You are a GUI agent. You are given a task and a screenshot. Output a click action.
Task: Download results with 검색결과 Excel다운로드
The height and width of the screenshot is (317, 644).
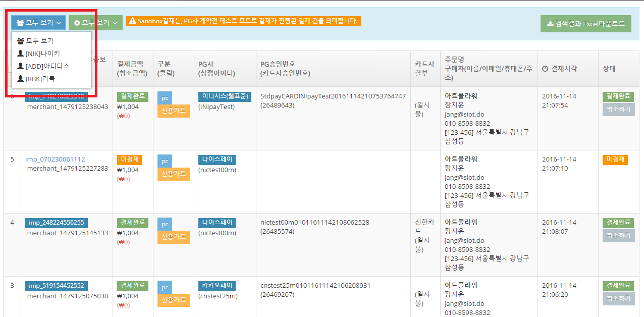click(x=585, y=24)
